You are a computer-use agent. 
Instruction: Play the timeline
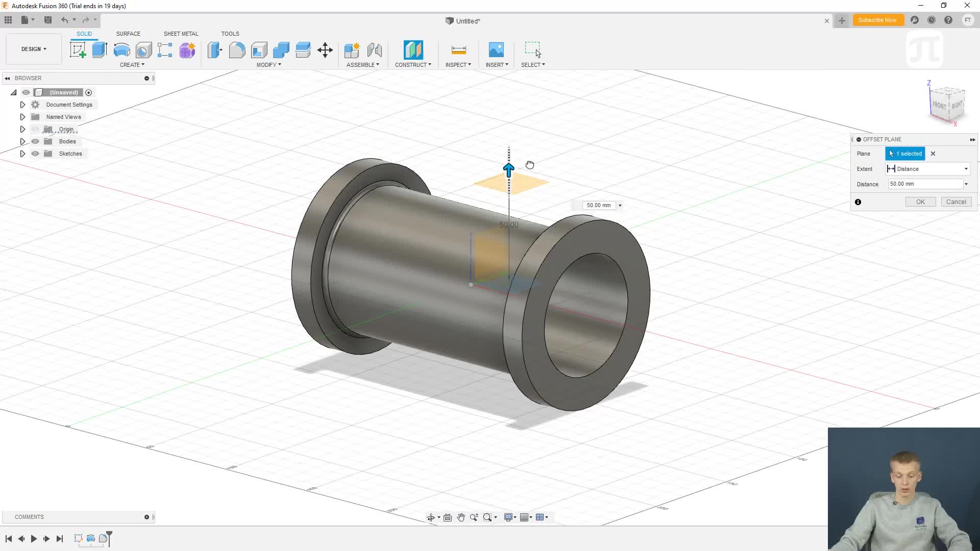[34, 539]
